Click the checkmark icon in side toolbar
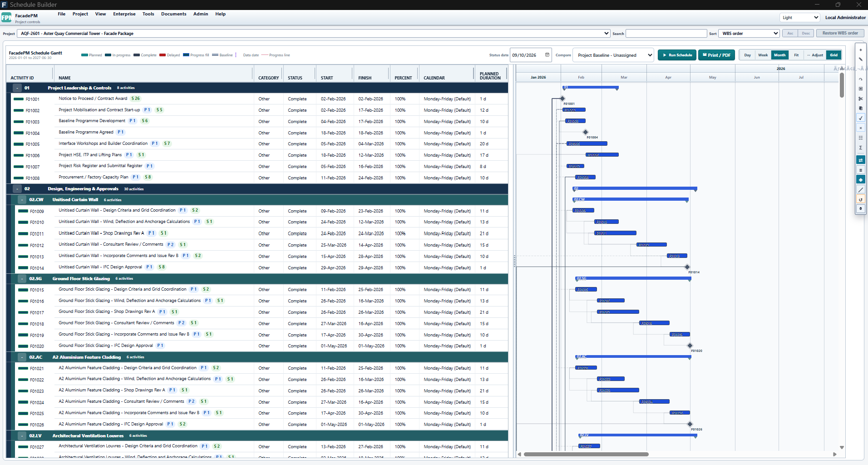Viewport: 868px width, 465px height. click(860, 118)
